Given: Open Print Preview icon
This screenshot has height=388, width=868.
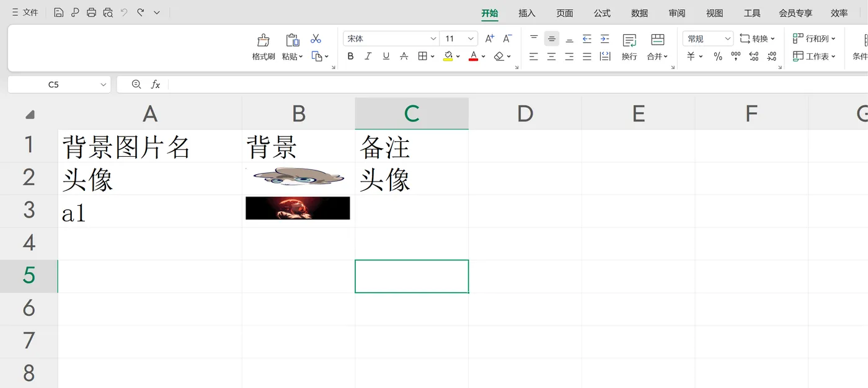Looking at the screenshot, I should 108,12.
